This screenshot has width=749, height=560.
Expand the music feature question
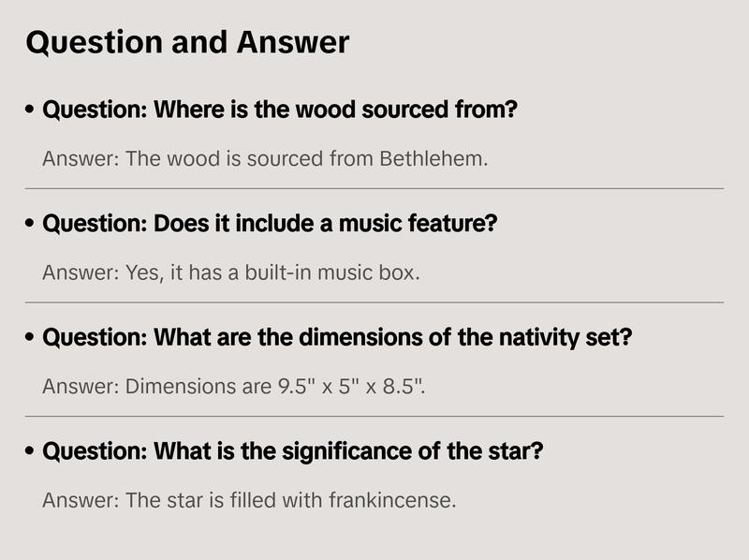point(270,224)
